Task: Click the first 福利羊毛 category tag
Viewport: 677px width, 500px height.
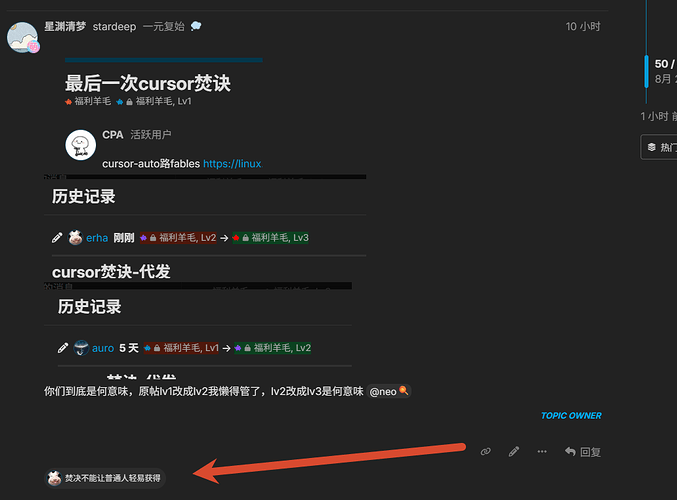Action: pyautogui.click(x=88, y=101)
